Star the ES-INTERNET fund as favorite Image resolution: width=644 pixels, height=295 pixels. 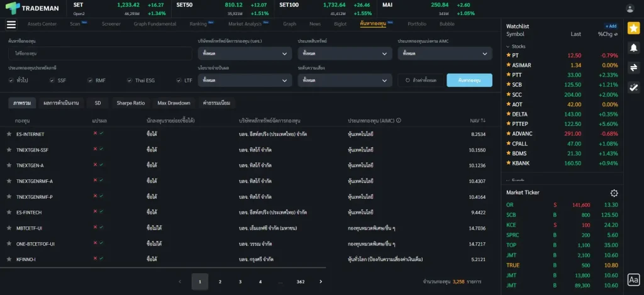click(x=9, y=134)
